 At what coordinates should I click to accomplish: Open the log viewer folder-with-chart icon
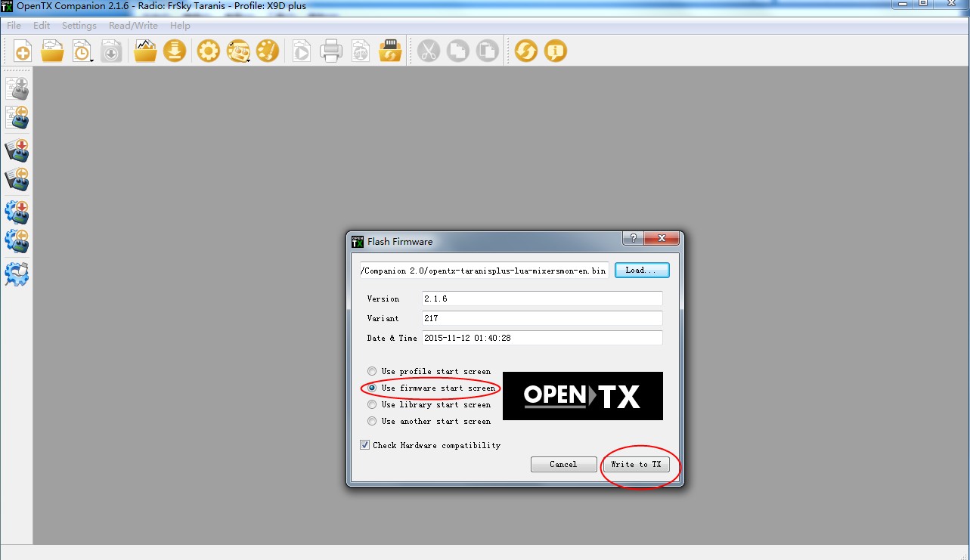[145, 51]
